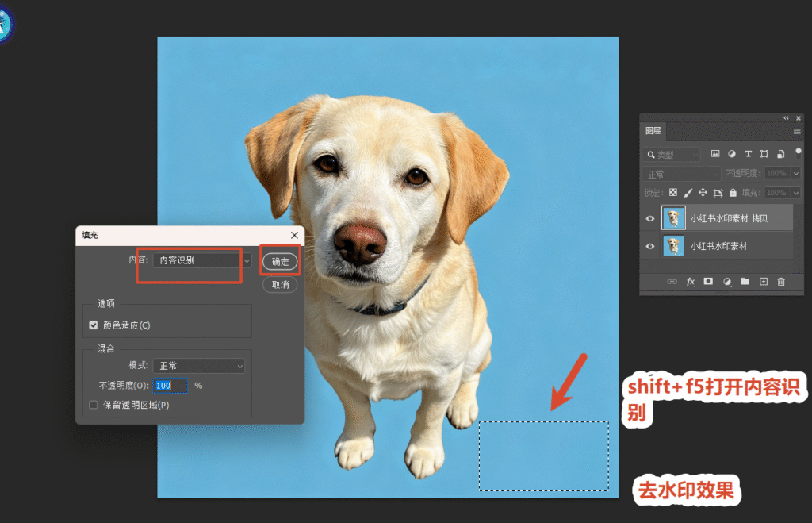812x523 pixels.
Task: Cancel fill dialog with 取消
Action: (x=280, y=285)
